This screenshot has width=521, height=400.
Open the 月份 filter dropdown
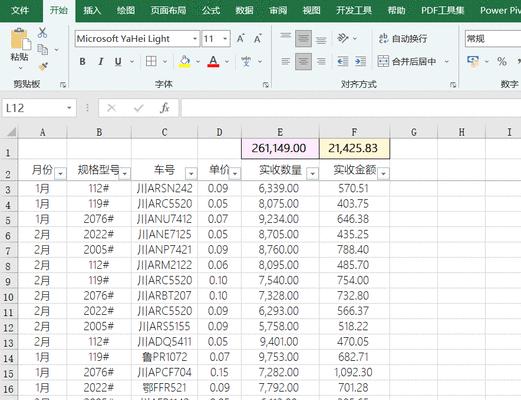pos(60,174)
